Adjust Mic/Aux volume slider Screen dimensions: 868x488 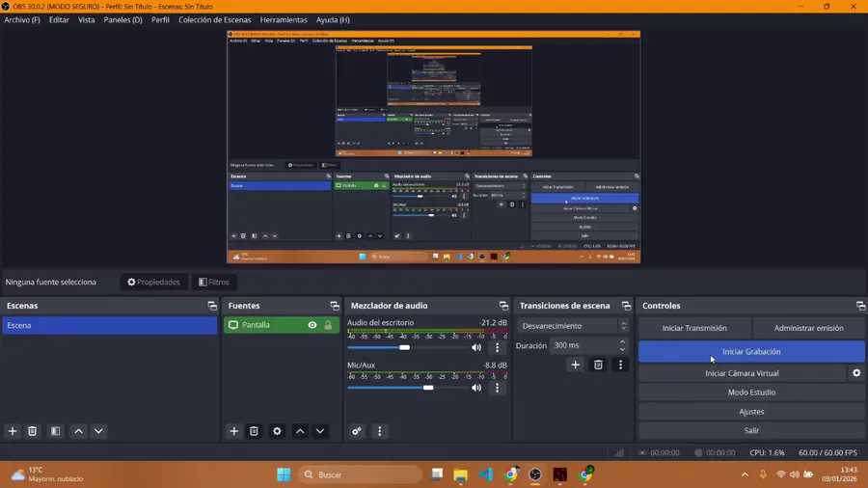tap(407, 388)
